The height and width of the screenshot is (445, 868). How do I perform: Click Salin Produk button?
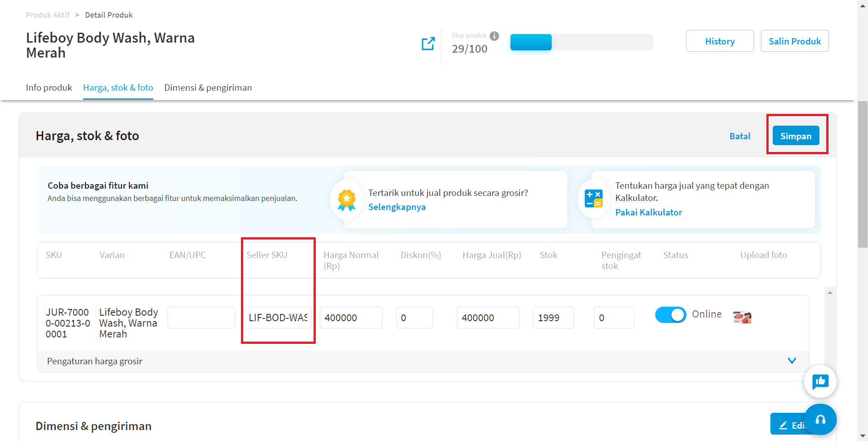click(x=794, y=41)
